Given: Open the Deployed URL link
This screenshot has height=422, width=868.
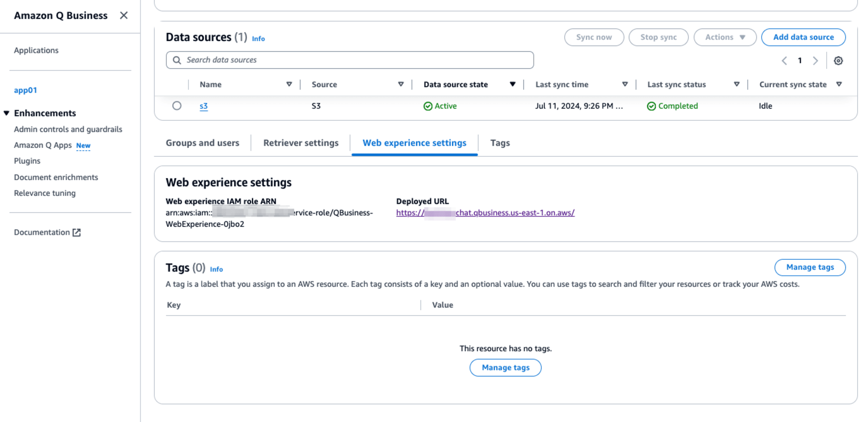Looking at the screenshot, I should pos(485,213).
